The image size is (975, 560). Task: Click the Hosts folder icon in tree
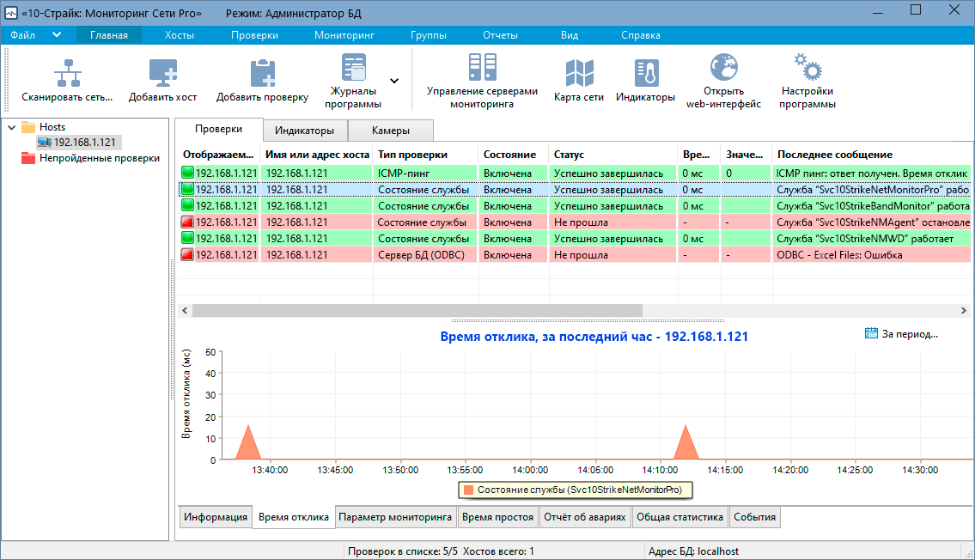[28, 127]
